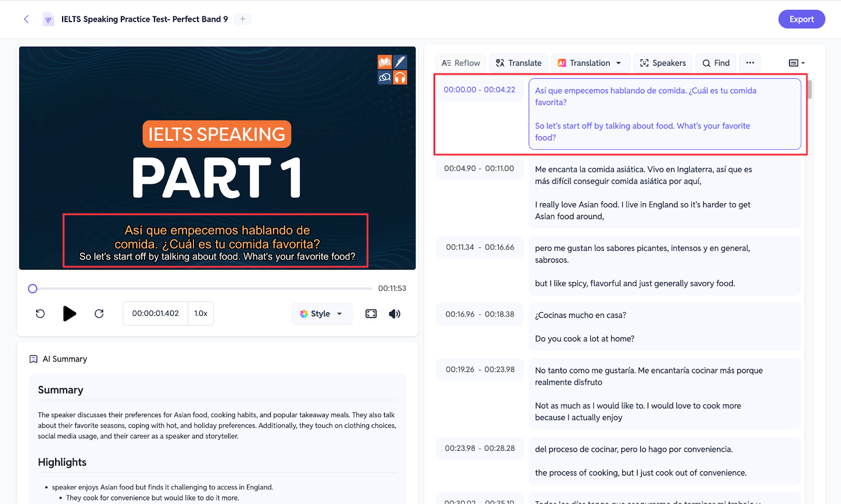This screenshot has height=504, width=841.
Task: Select timestamp 00:16.96 - 00:18.38
Action: [480, 314]
